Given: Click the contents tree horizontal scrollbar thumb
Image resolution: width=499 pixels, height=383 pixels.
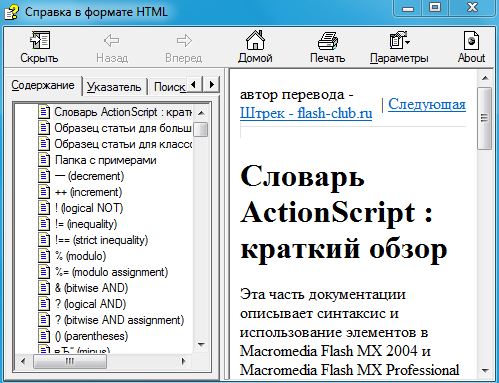Looking at the screenshot, I should 70,361.
